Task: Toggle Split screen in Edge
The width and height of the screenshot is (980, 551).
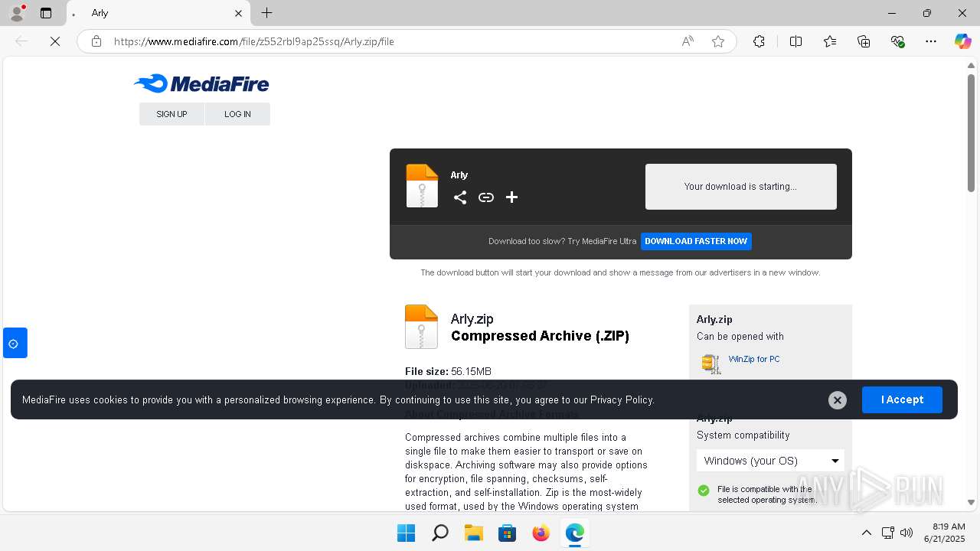Action: coord(796,41)
